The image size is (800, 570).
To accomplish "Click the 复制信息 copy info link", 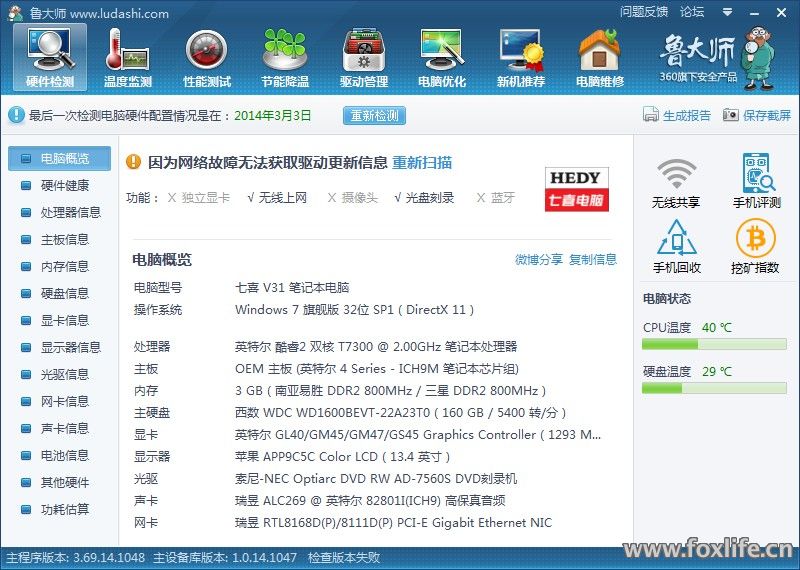I will click(593, 260).
